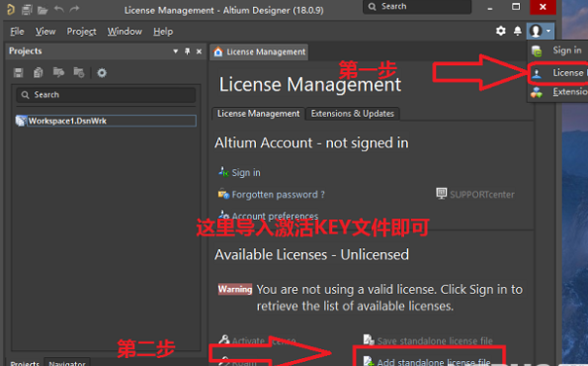The image size is (588, 366).
Task: Redo with the title bar arrow
Action: coord(75,9)
